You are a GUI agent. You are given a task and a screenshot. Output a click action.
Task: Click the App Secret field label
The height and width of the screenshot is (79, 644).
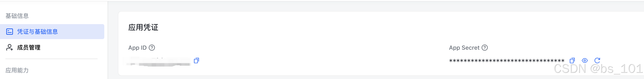coord(464,48)
